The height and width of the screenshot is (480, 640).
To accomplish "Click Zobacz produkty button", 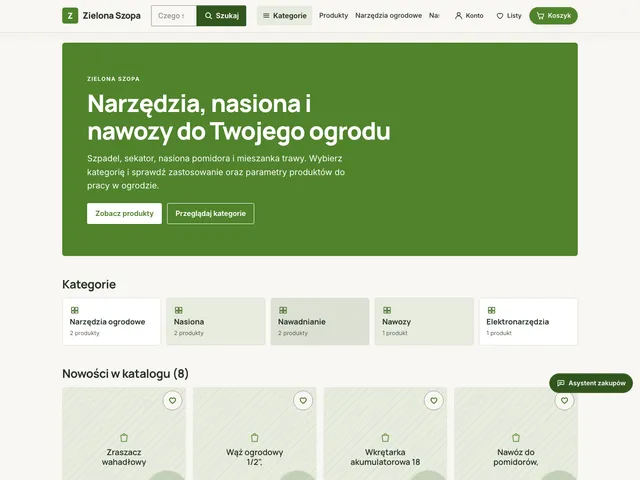I will [x=124, y=213].
